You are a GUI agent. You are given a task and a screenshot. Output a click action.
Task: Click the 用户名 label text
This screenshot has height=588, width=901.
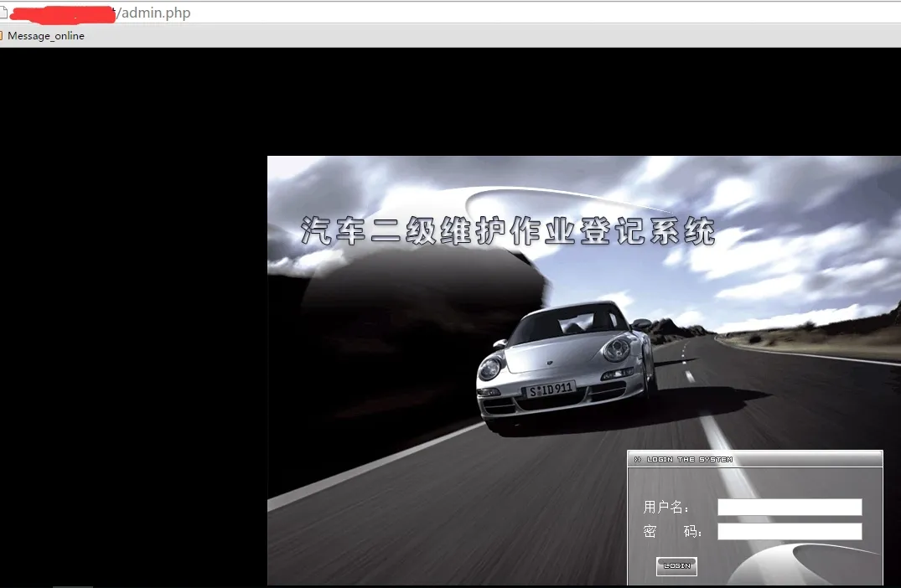[666, 507]
